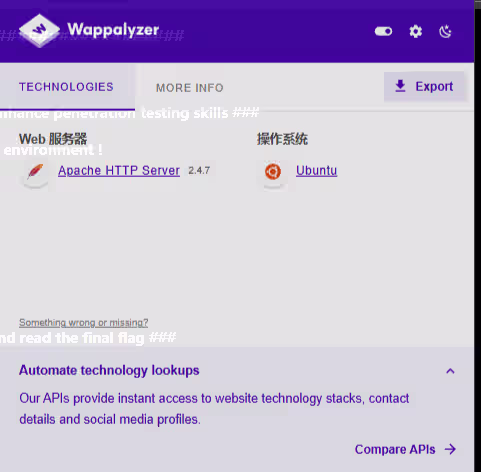481x472 pixels.
Task: Collapse the Automate technology lookups section chevron
Action: [x=450, y=371]
